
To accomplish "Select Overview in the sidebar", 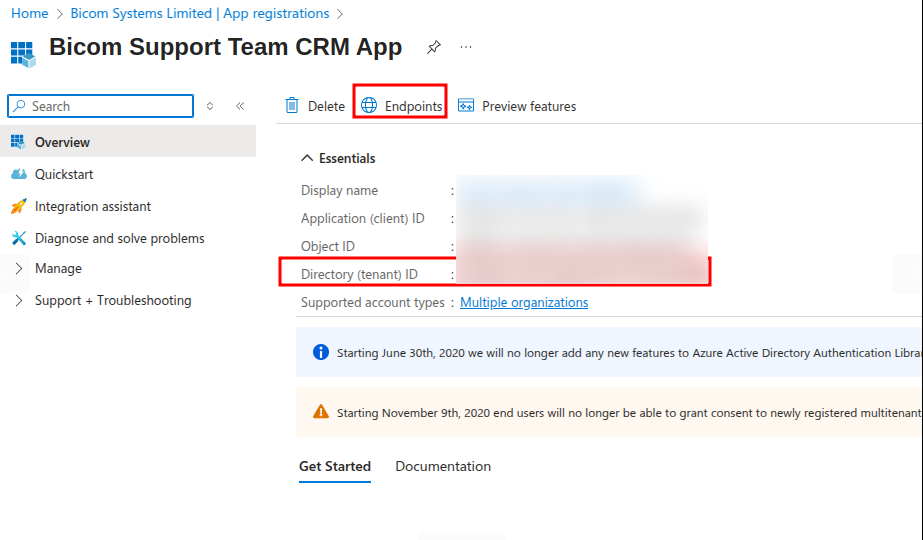I will pyautogui.click(x=128, y=142).
